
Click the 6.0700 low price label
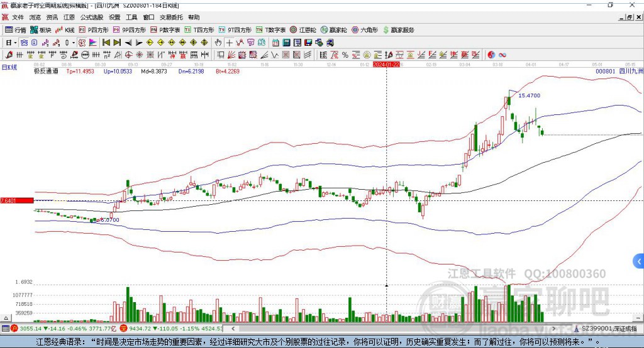pos(110,220)
